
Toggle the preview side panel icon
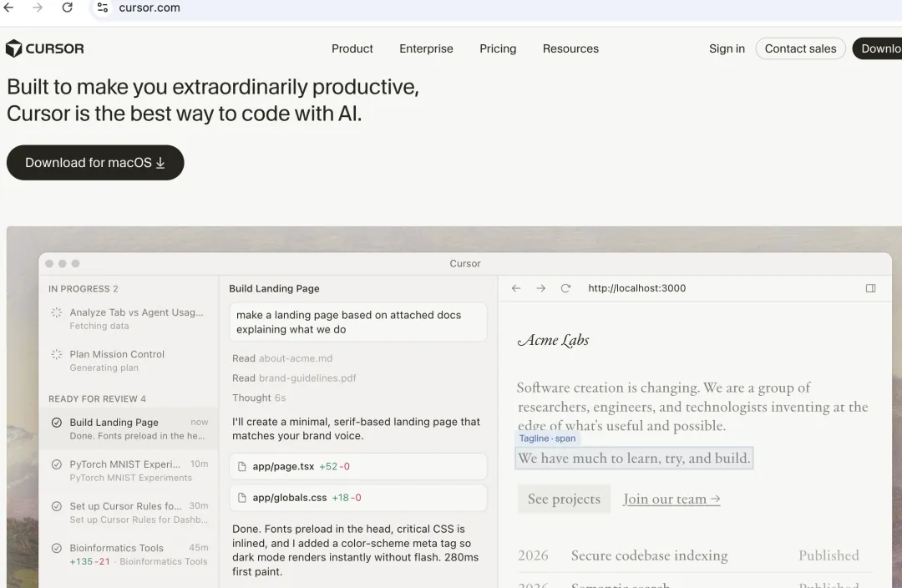click(x=871, y=288)
